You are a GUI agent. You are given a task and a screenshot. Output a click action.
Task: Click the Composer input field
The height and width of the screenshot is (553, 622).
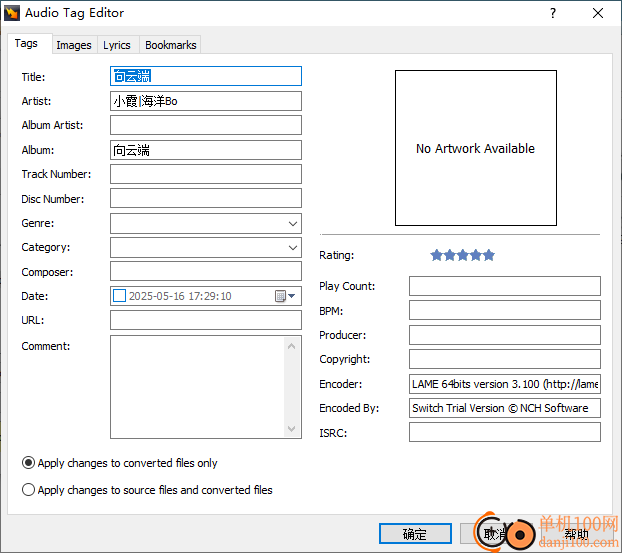[x=206, y=272]
